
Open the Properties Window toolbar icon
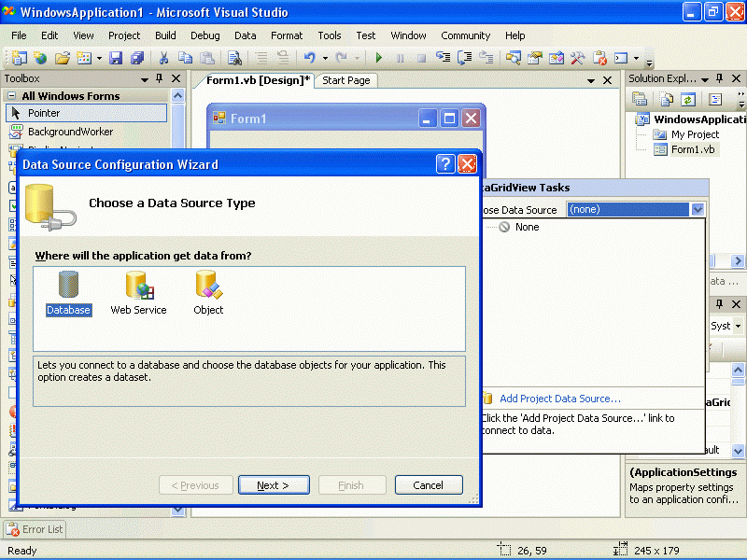click(x=534, y=58)
